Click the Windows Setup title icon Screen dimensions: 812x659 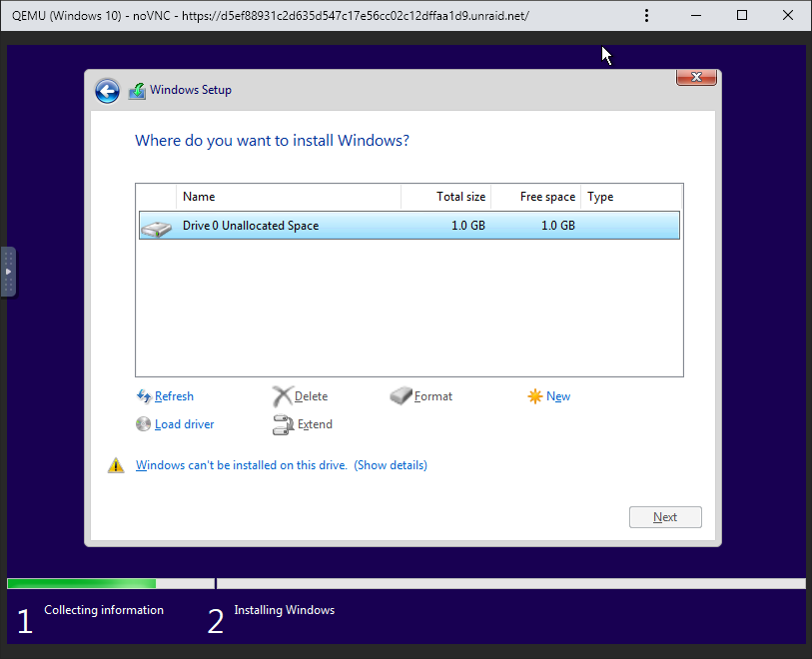137,91
